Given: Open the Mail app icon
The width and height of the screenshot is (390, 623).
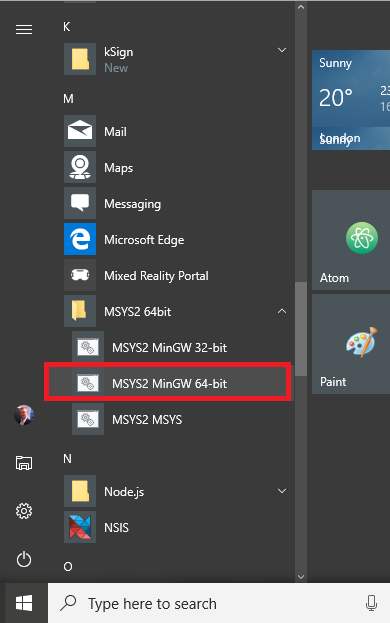Looking at the screenshot, I should [x=80, y=131].
